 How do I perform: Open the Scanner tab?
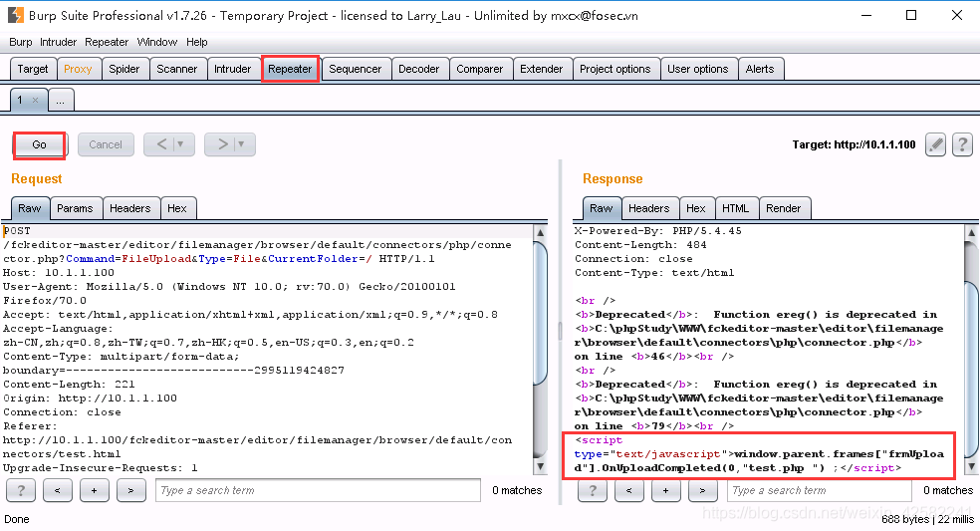(x=177, y=69)
